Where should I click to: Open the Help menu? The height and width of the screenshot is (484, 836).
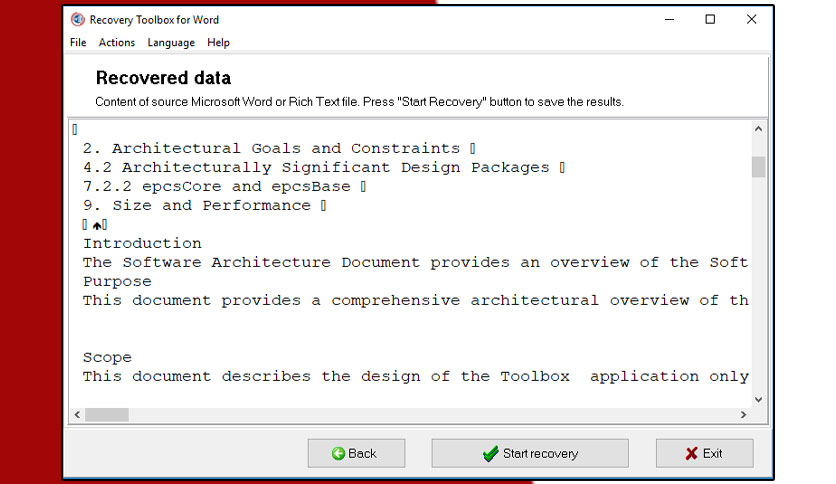click(x=218, y=43)
